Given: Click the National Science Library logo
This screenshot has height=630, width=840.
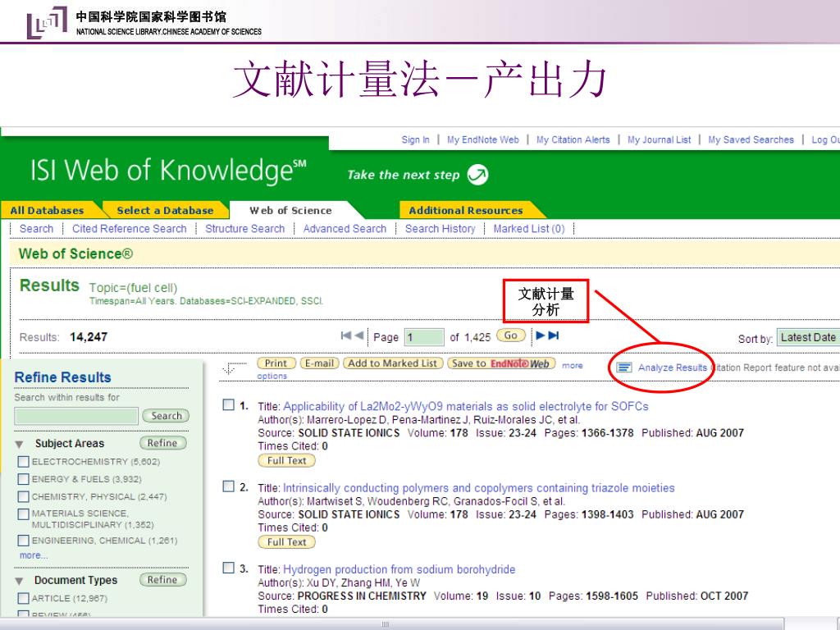Looking at the screenshot, I should [47, 22].
